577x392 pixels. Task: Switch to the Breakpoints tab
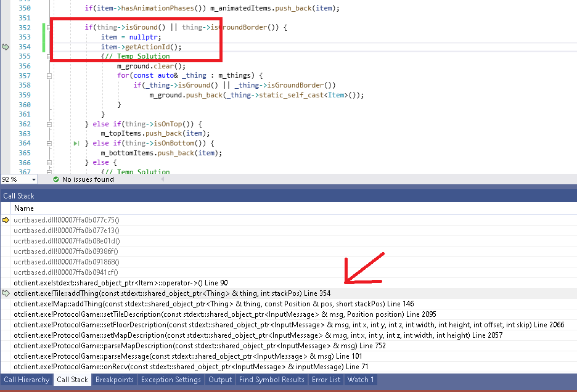pyautogui.click(x=114, y=380)
